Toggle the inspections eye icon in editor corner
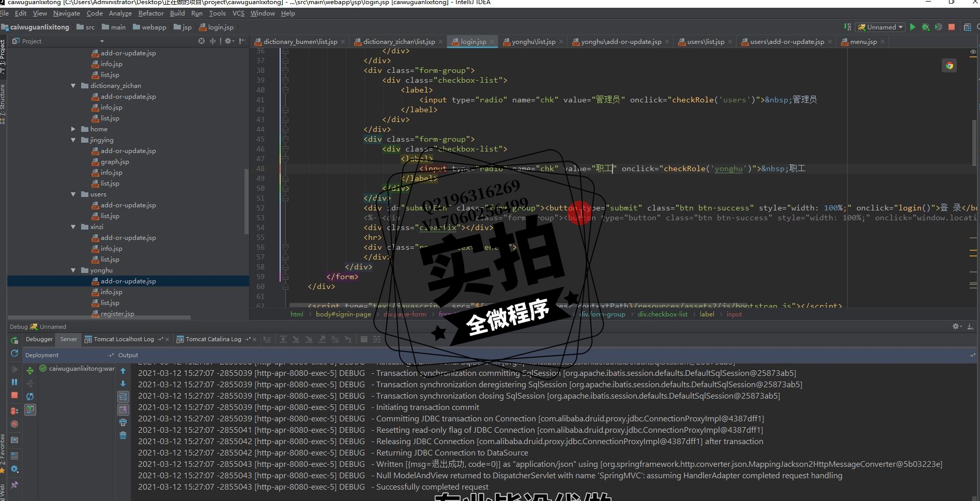This screenshot has width=980, height=501. click(x=973, y=52)
